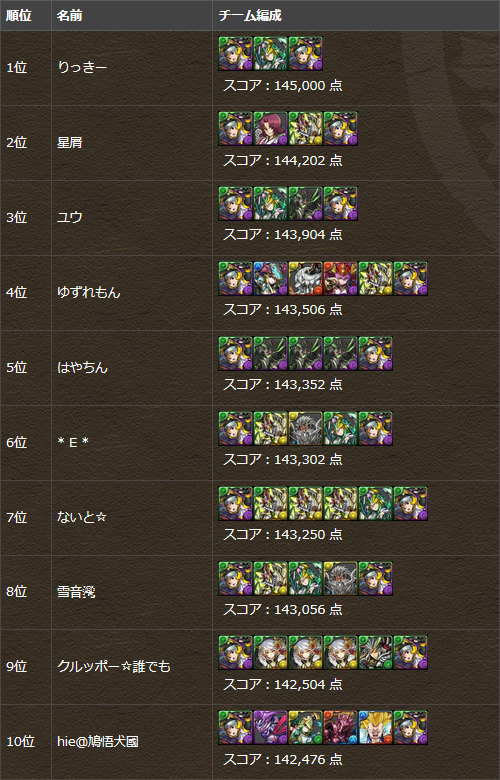Click the チーム編成 column header
The image size is (500, 780).
pos(250,16)
